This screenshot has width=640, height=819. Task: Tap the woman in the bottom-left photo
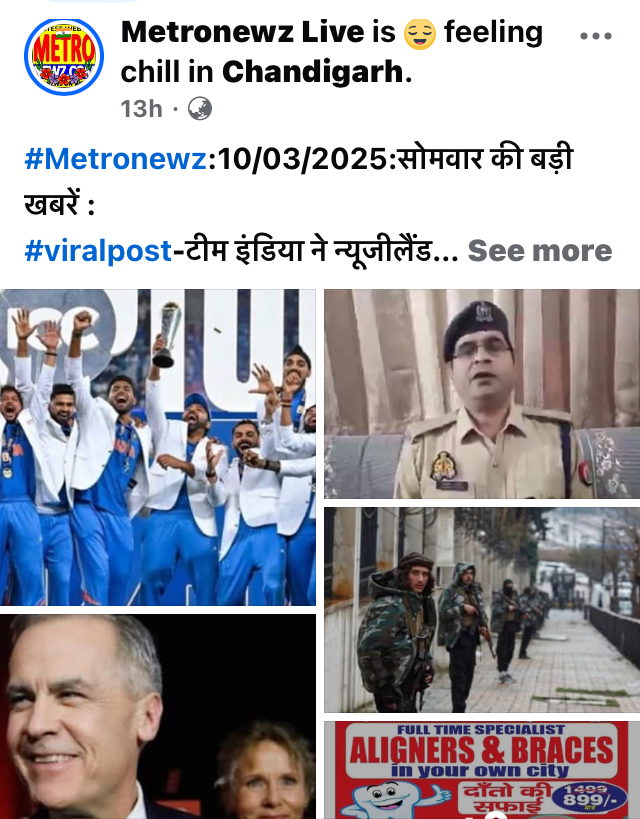coord(266,770)
